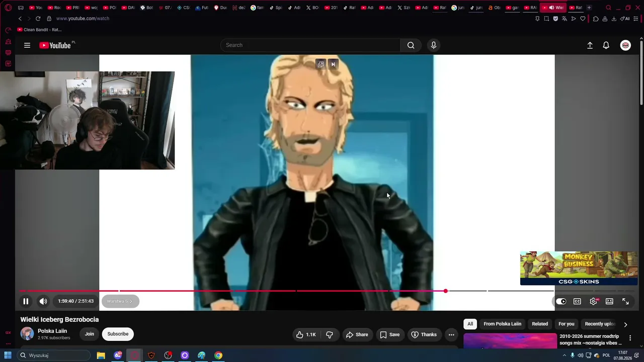
Task: Mute the video sound
Action: click(x=43, y=301)
